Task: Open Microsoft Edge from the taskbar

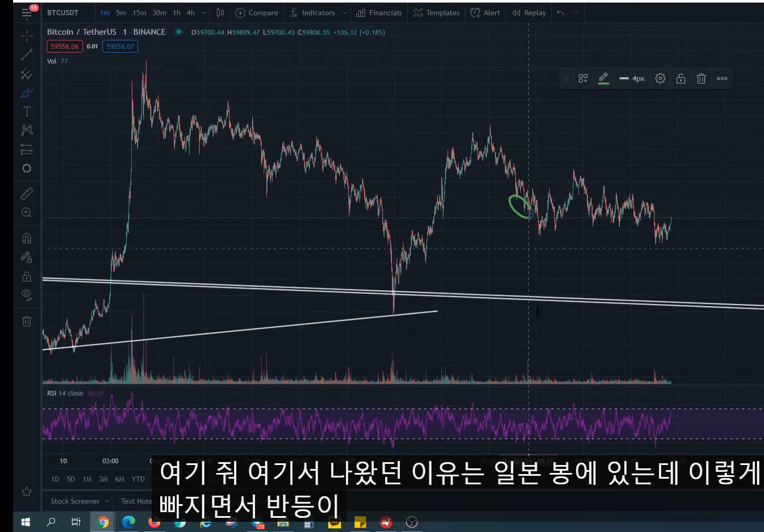Action: coord(128,522)
